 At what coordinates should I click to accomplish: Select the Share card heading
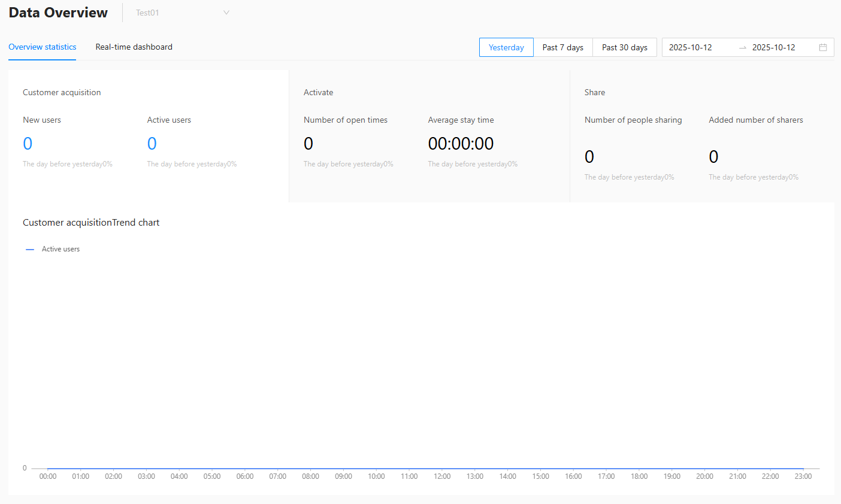[x=595, y=92]
